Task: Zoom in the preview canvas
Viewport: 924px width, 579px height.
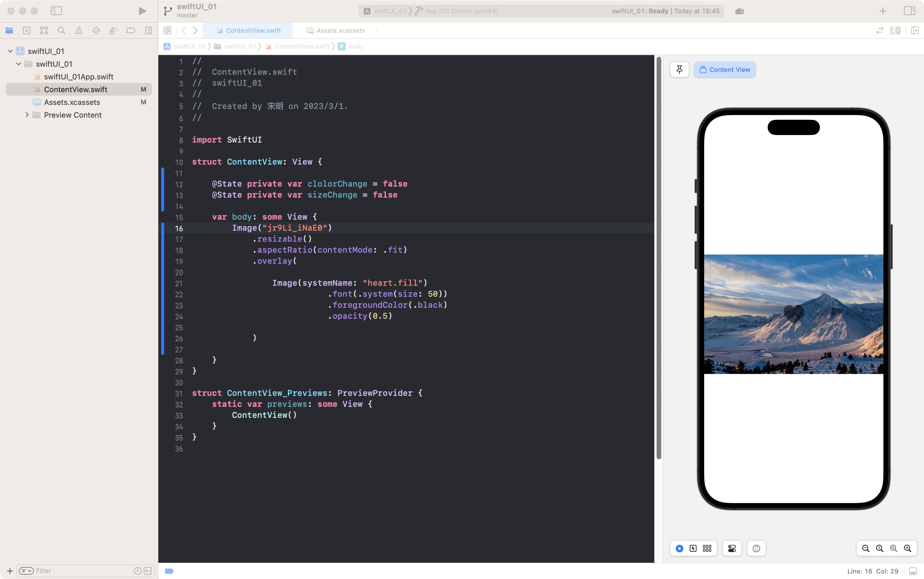Action: pyautogui.click(x=907, y=548)
